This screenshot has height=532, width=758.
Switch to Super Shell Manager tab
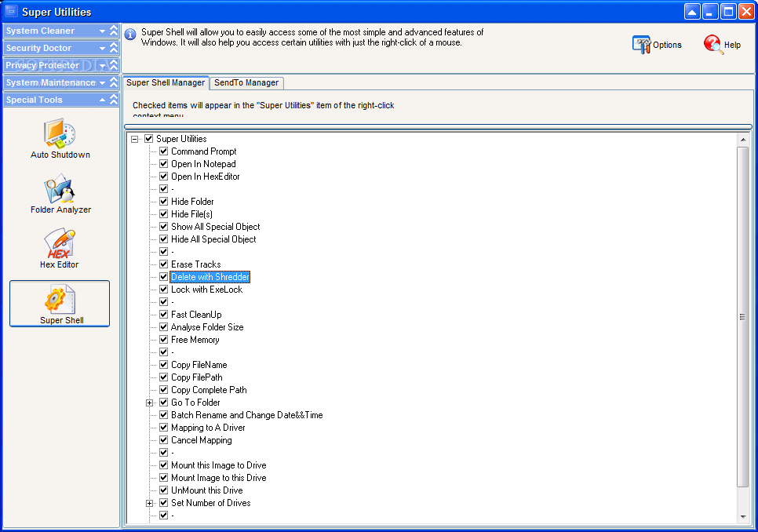click(x=166, y=82)
